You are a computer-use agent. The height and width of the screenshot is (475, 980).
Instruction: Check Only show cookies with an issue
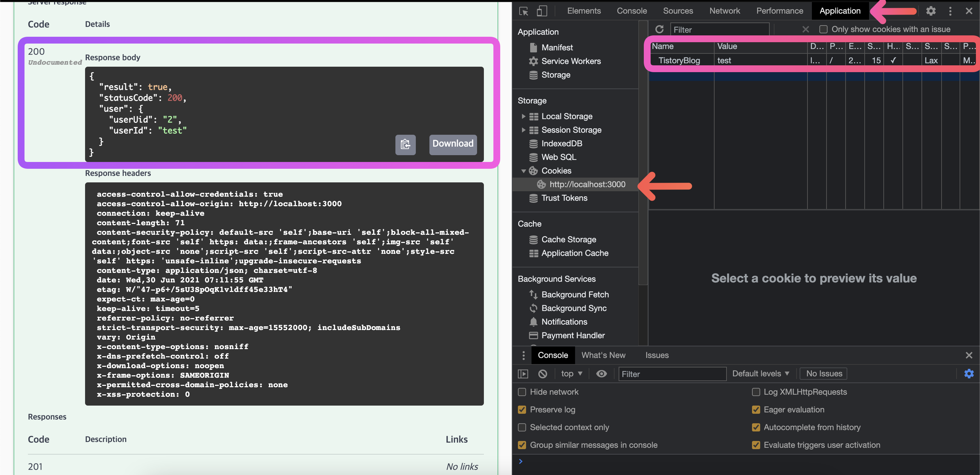pos(823,29)
